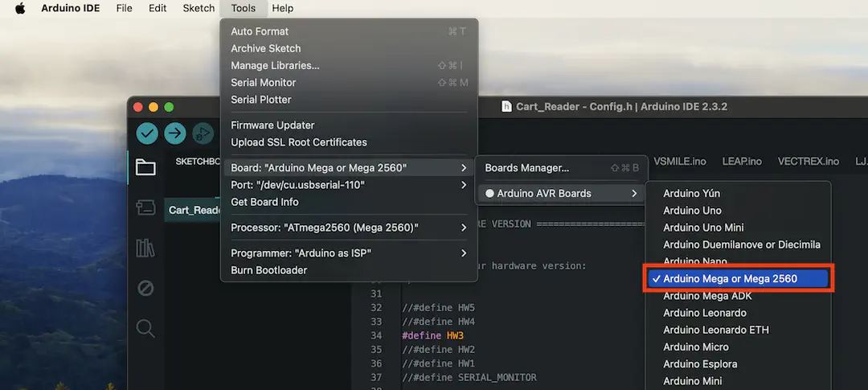Open the Tools menu in menu bar
The width and height of the screenshot is (868, 390).
pyautogui.click(x=243, y=8)
